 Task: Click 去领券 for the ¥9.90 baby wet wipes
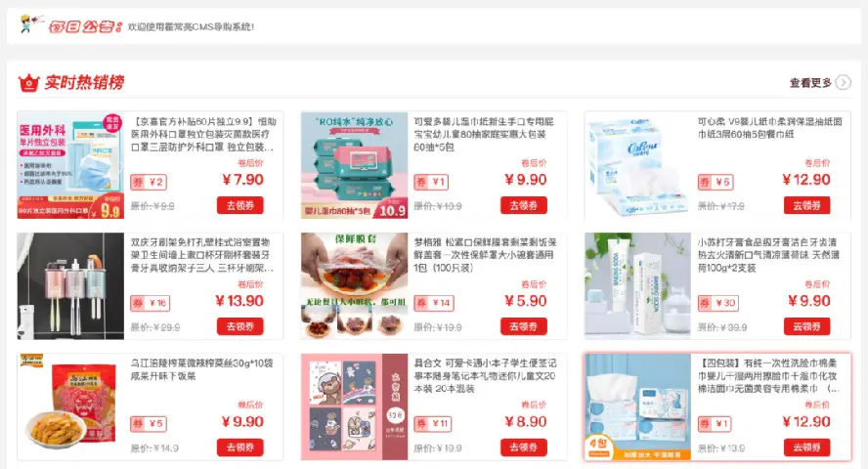(x=524, y=205)
